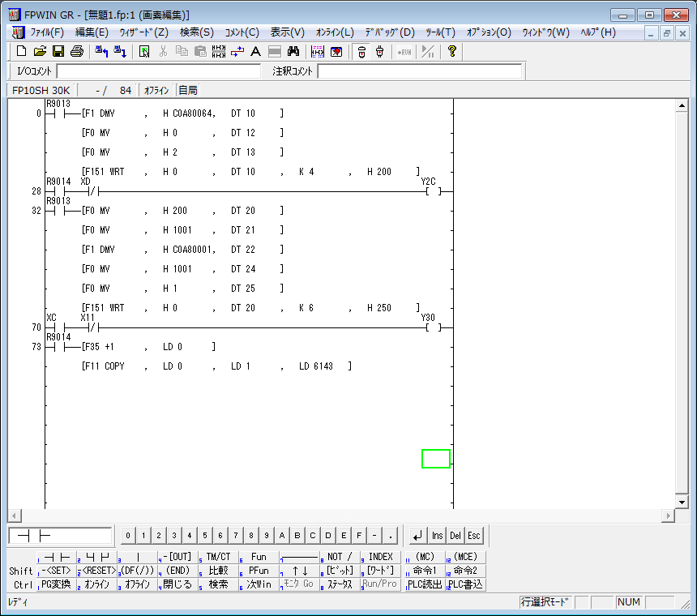Click the Enter arrow key button

click(x=417, y=536)
